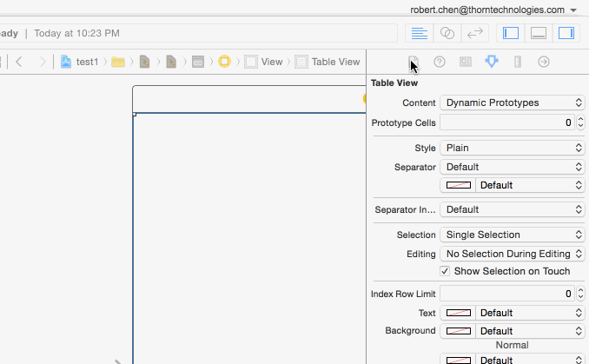The height and width of the screenshot is (364, 589).
Task: Click the test1 project breadcrumb
Action: (x=80, y=62)
